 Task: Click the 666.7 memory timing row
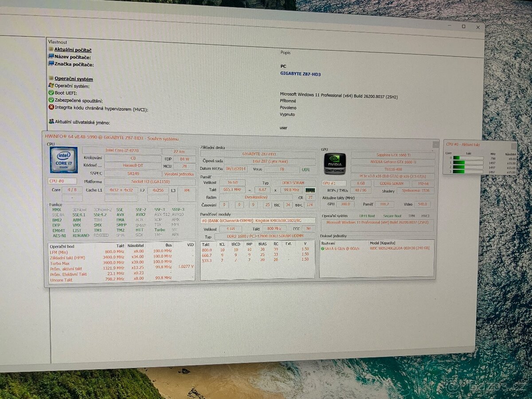point(257,255)
